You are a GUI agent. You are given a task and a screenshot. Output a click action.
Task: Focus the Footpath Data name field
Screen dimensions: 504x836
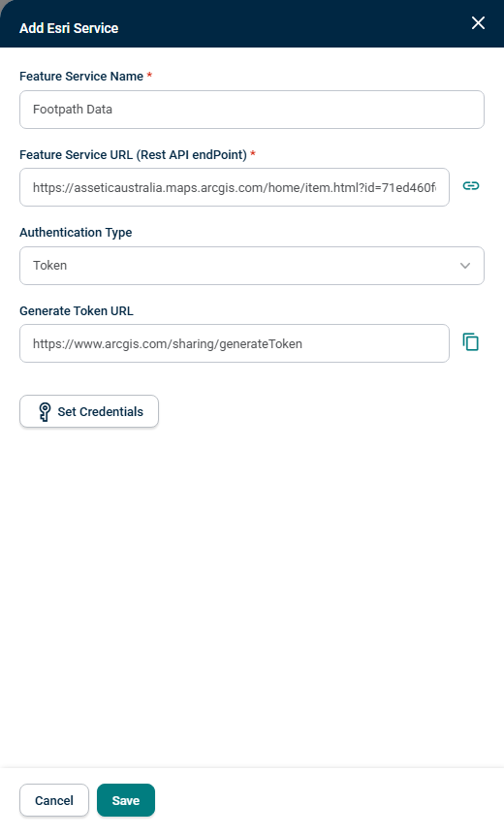click(x=252, y=110)
